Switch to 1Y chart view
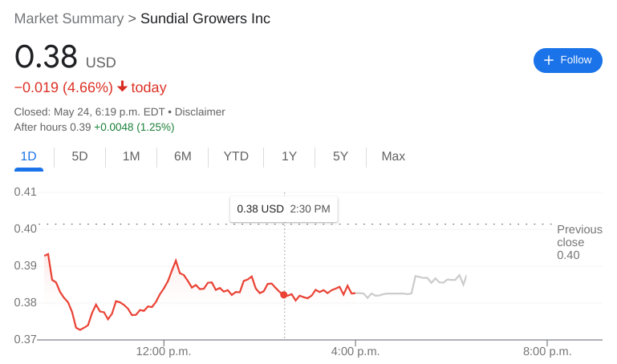Image resolution: width=617 pixels, height=364 pixels. click(289, 156)
